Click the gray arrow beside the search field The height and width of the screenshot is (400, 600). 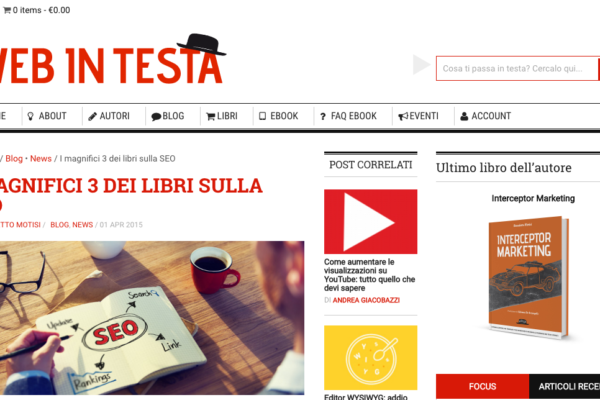point(422,65)
